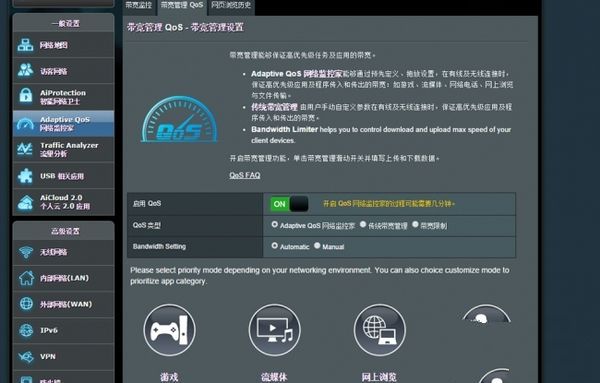The image size is (600, 383).
Task: Toggle the 启用 QoS ON switch
Action: (x=289, y=204)
